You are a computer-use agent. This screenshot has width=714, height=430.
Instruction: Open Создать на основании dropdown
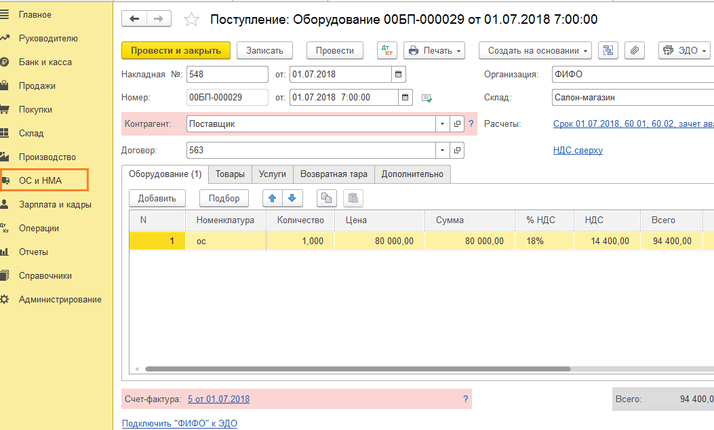coord(535,50)
